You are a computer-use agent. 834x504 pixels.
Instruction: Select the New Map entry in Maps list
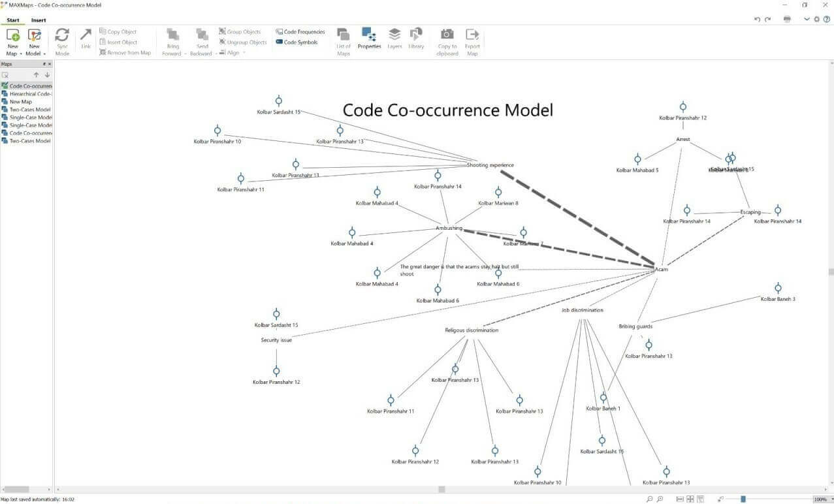[20, 102]
